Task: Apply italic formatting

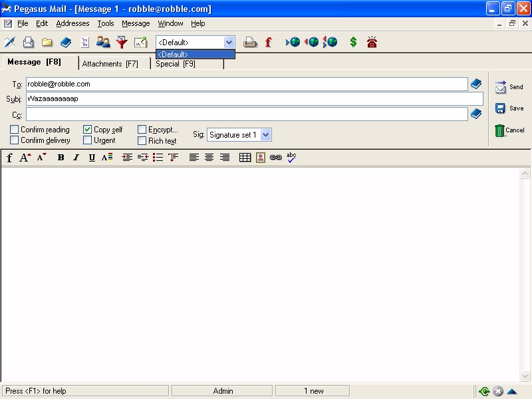Action: pyautogui.click(x=76, y=158)
